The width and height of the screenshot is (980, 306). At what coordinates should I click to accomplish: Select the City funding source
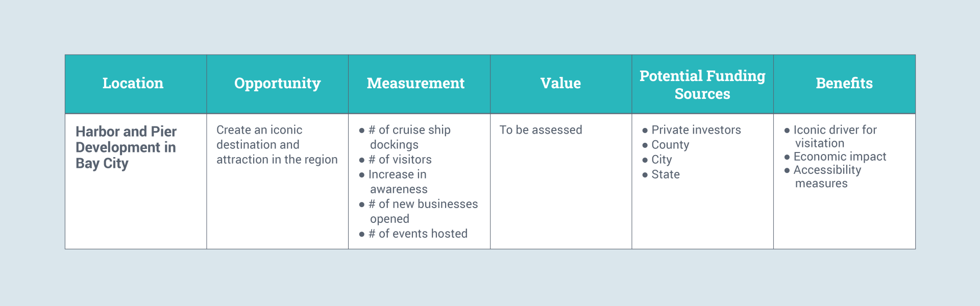click(661, 160)
